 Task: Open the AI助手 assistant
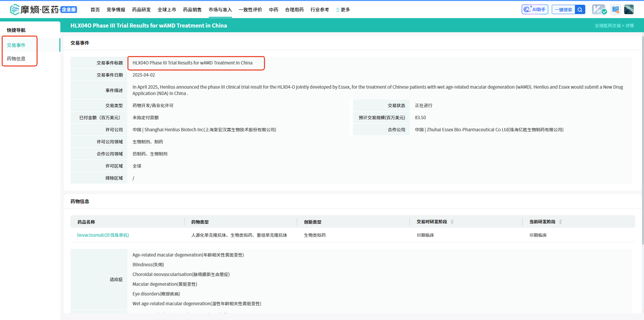pos(535,9)
